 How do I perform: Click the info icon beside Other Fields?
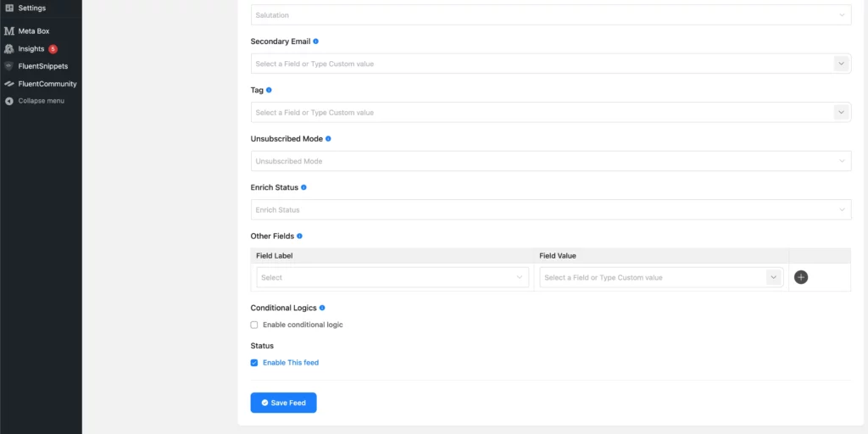tap(299, 236)
